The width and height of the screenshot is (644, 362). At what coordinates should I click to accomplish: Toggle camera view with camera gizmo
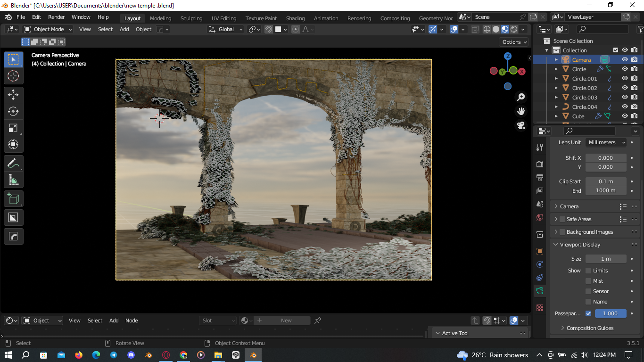521,125
